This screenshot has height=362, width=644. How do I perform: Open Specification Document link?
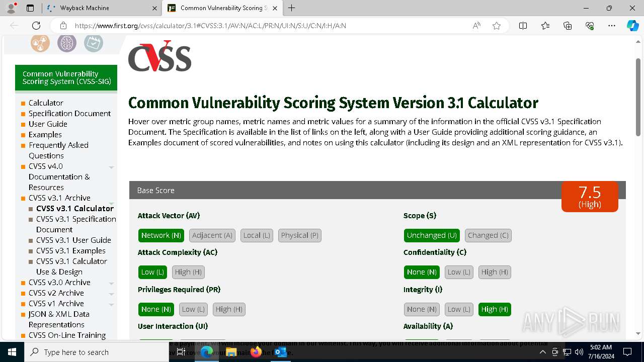coord(69,113)
